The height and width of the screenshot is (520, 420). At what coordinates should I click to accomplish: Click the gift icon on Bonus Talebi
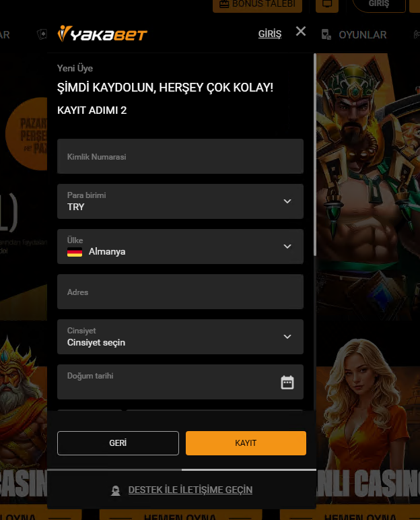[x=224, y=4]
